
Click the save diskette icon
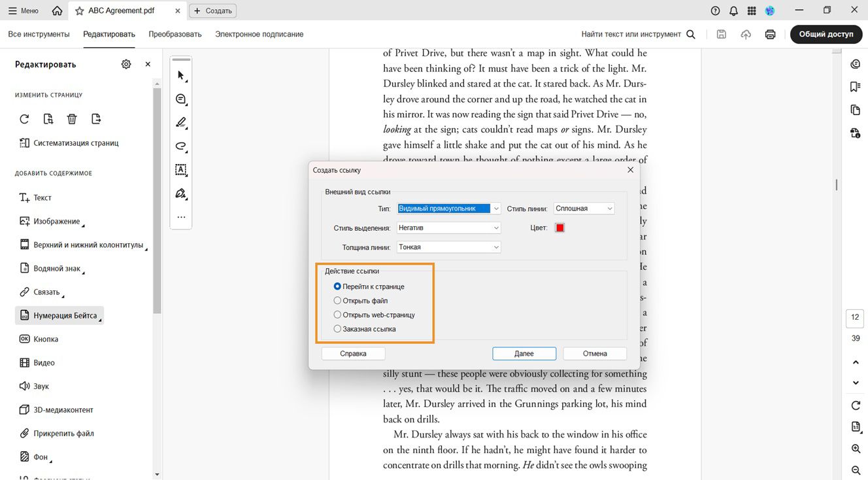[722, 34]
